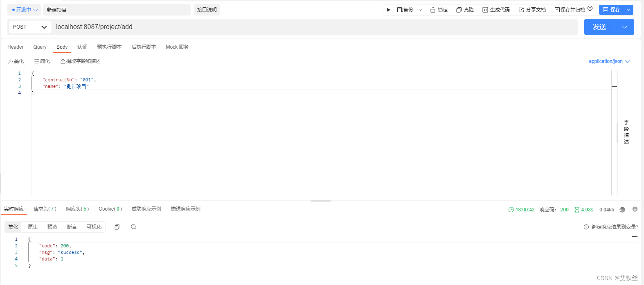Click the blue 保存 save button
The image size is (644, 285).
(611, 10)
